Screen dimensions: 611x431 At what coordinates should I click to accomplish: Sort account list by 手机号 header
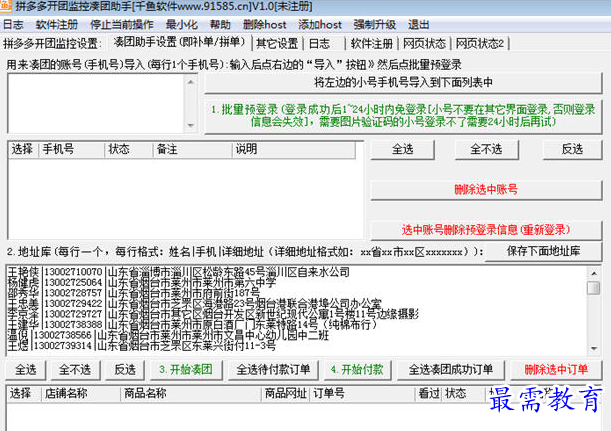71,149
